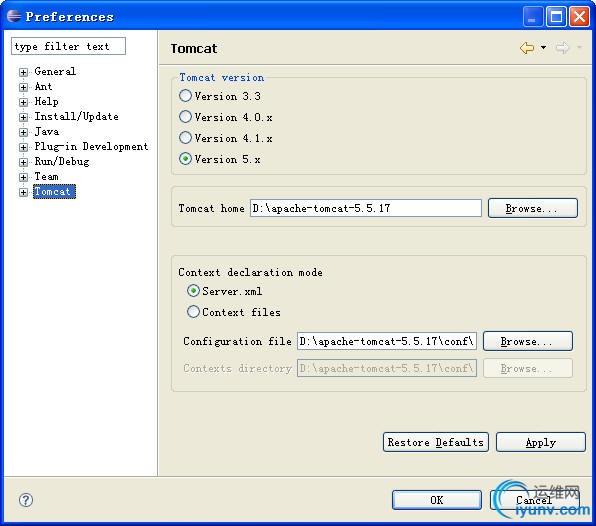Select Version 4.1.x radio button
Screen dimensions: 596x526
185,138
